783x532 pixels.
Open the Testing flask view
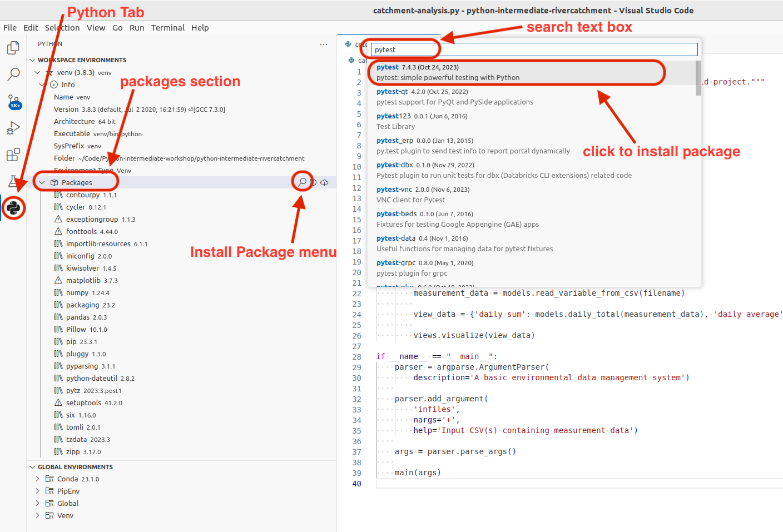pos(13,181)
